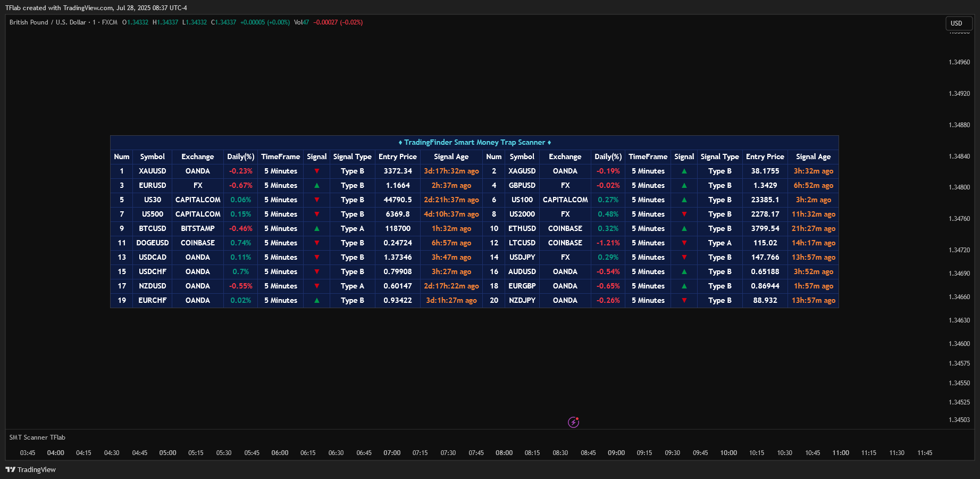980x479 pixels.
Task: Click the 0.86944 entry price cell
Action: [x=765, y=286]
